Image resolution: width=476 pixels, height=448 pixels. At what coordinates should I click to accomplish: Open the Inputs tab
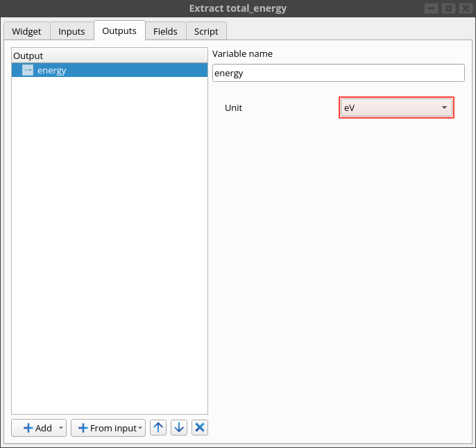(71, 31)
